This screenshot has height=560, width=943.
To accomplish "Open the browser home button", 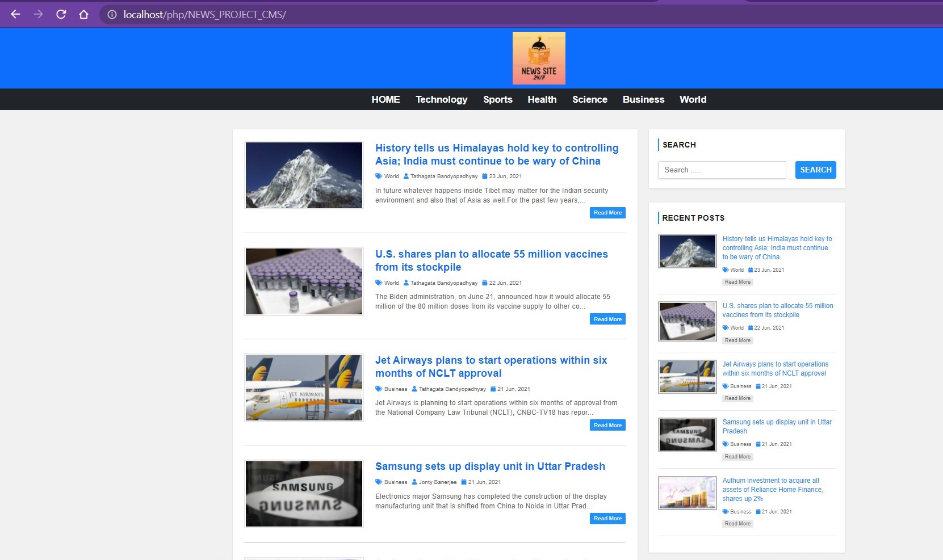I will [x=83, y=14].
